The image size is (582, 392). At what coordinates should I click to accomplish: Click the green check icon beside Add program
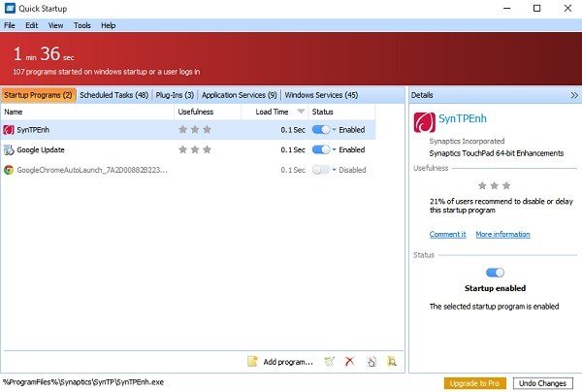(329, 361)
